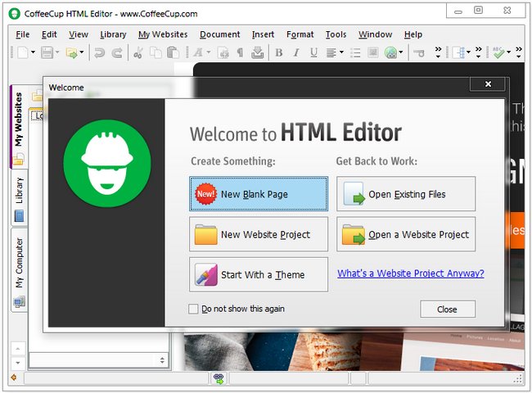532x393 pixels.
Task: Click the Cut scissors icon
Action: [138, 52]
